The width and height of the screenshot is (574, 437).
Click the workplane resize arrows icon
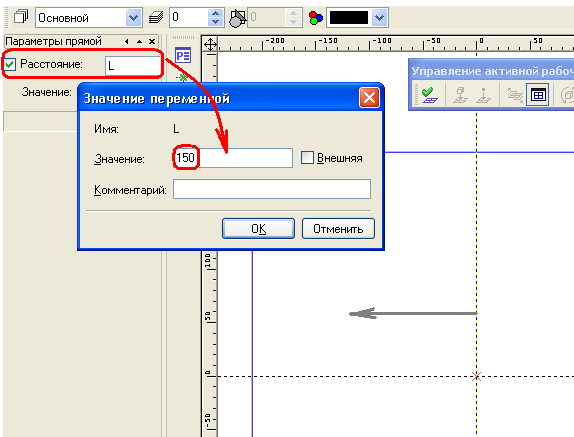(x=515, y=95)
